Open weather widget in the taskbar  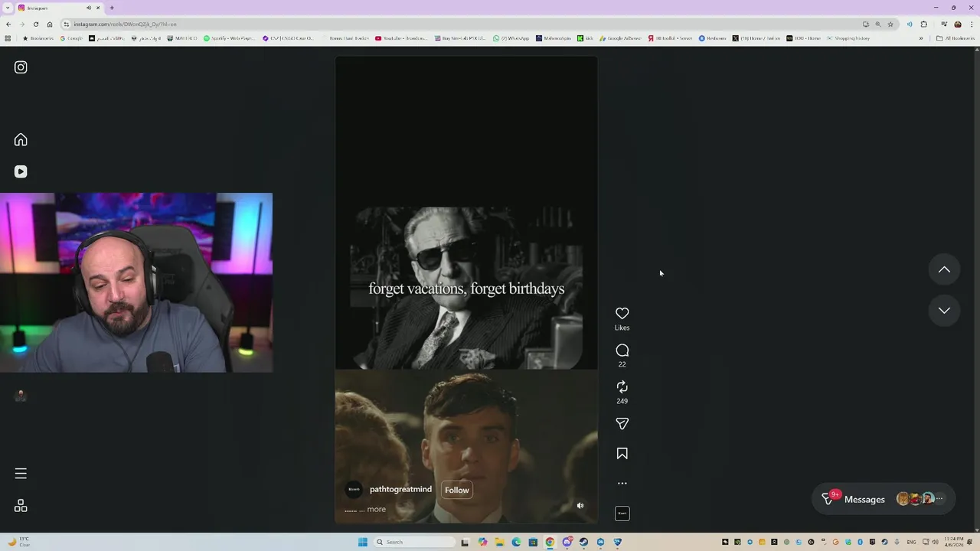tap(20, 542)
